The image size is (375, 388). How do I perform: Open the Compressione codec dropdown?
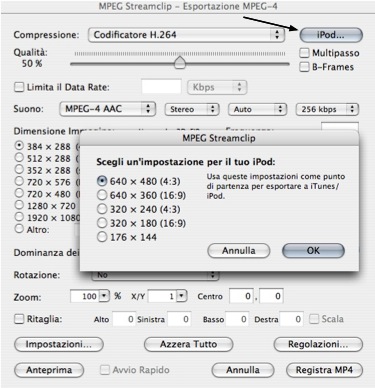pyautogui.click(x=186, y=35)
